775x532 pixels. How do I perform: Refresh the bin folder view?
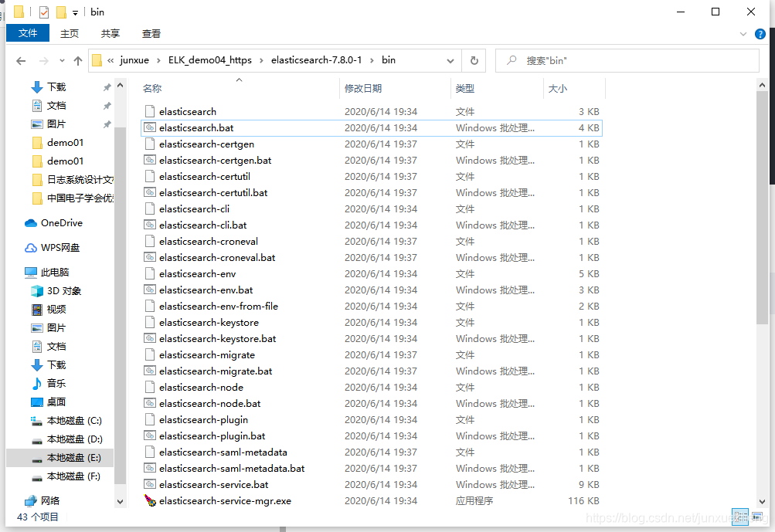474,60
